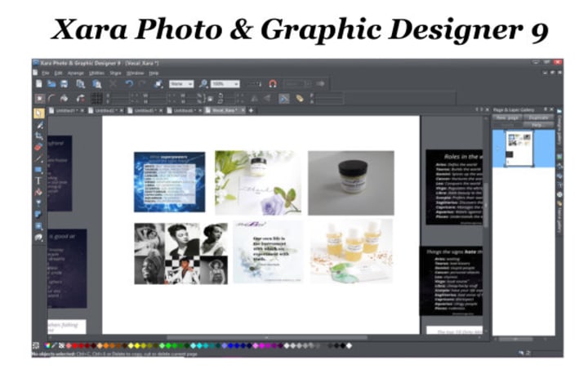Click the yellow tag icon in InfoBar
Viewport: 588px width, 374px height.
[299, 99]
